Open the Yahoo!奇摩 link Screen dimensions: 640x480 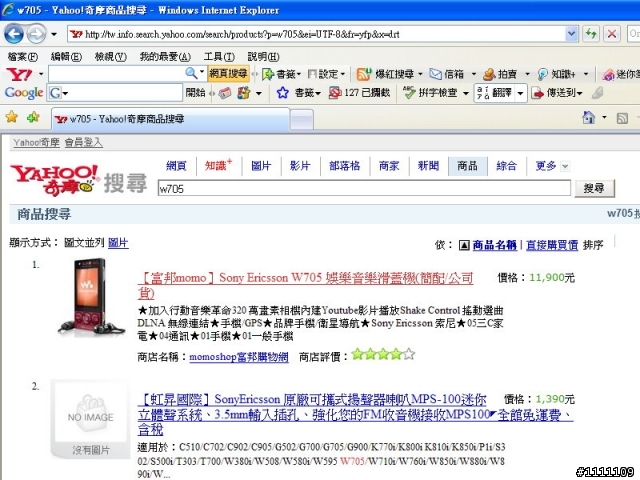pyautogui.click(x=36, y=142)
